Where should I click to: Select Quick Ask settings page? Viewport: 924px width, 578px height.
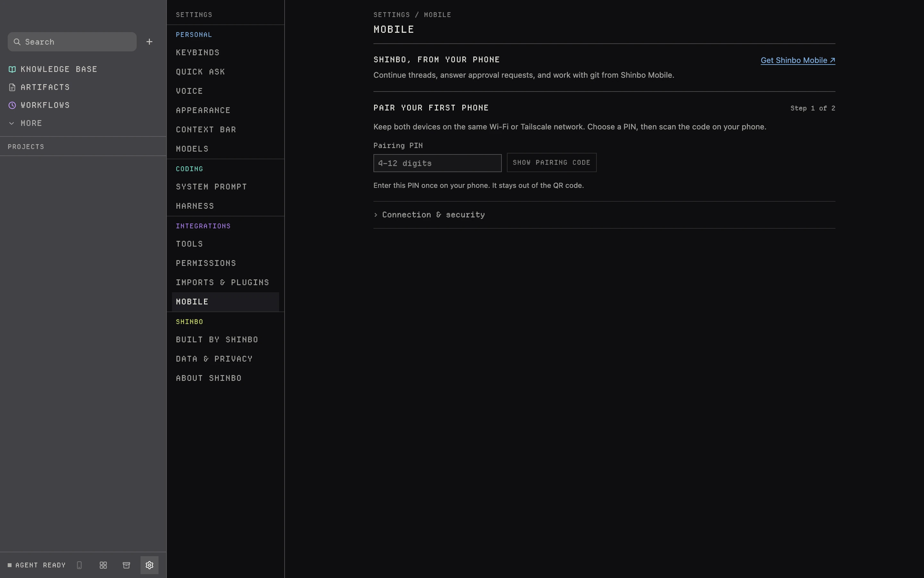point(225,72)
